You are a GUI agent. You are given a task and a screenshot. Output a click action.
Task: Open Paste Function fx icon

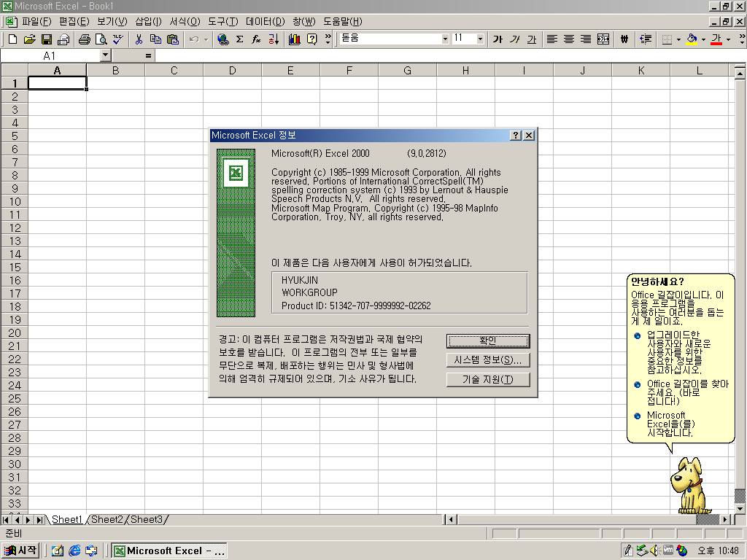point(256,39)
